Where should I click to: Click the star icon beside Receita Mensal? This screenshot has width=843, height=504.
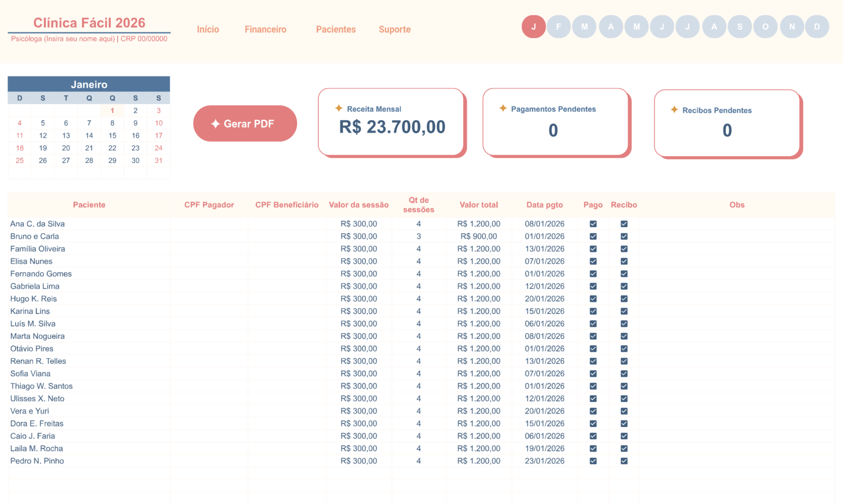pos(339,108)
